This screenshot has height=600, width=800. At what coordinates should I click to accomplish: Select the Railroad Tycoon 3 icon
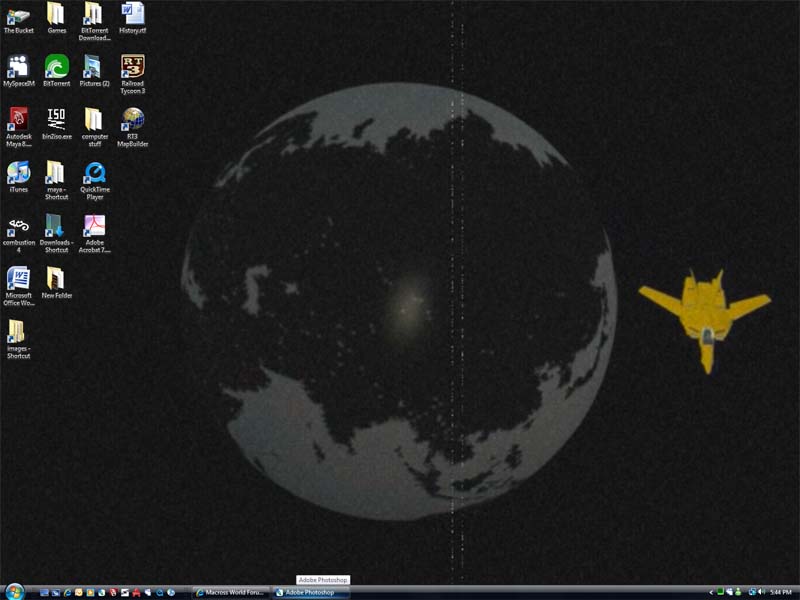(133, 75)
